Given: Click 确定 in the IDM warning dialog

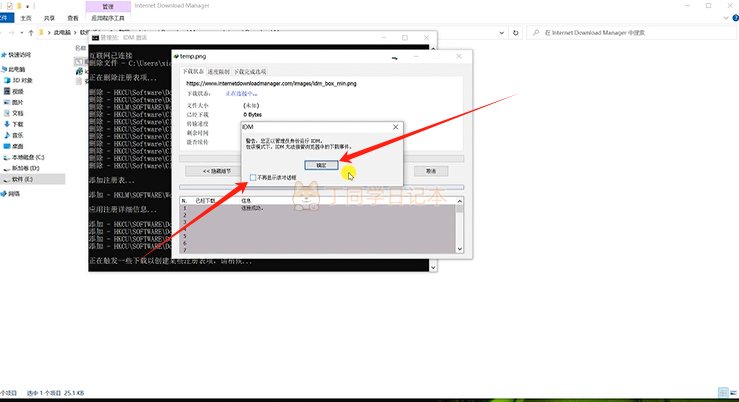Looking at the screenshot, I should (x=321, y=165).
